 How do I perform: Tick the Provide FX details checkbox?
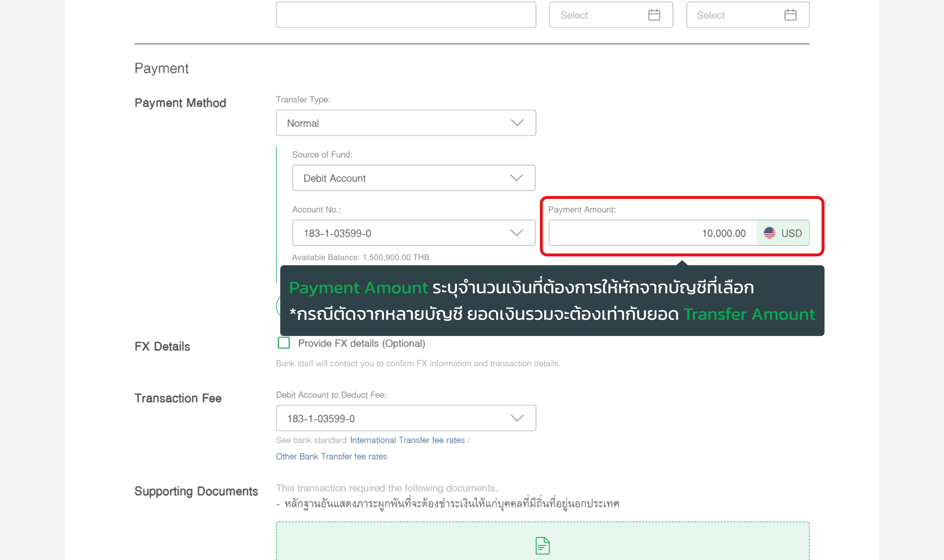[x=284, y=343]
